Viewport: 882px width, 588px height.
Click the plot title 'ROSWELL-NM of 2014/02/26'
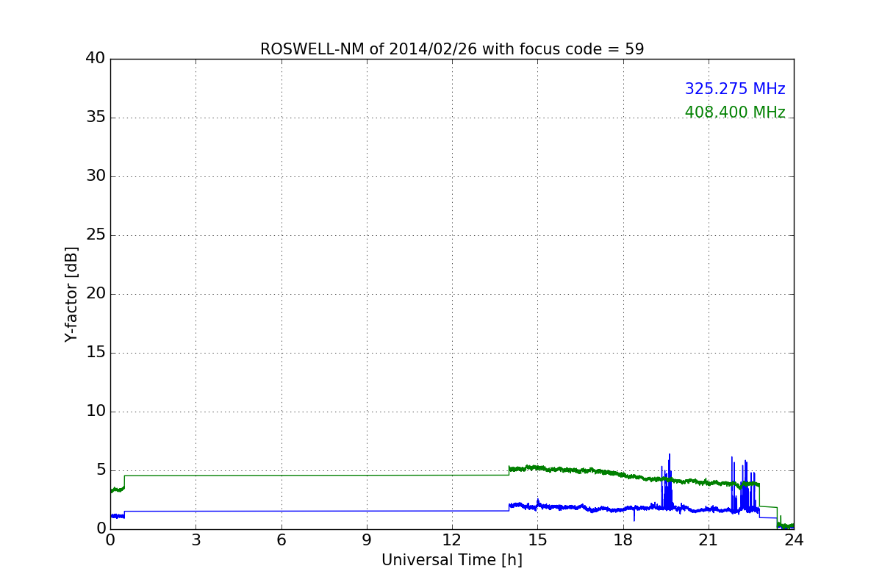[452, 49]
